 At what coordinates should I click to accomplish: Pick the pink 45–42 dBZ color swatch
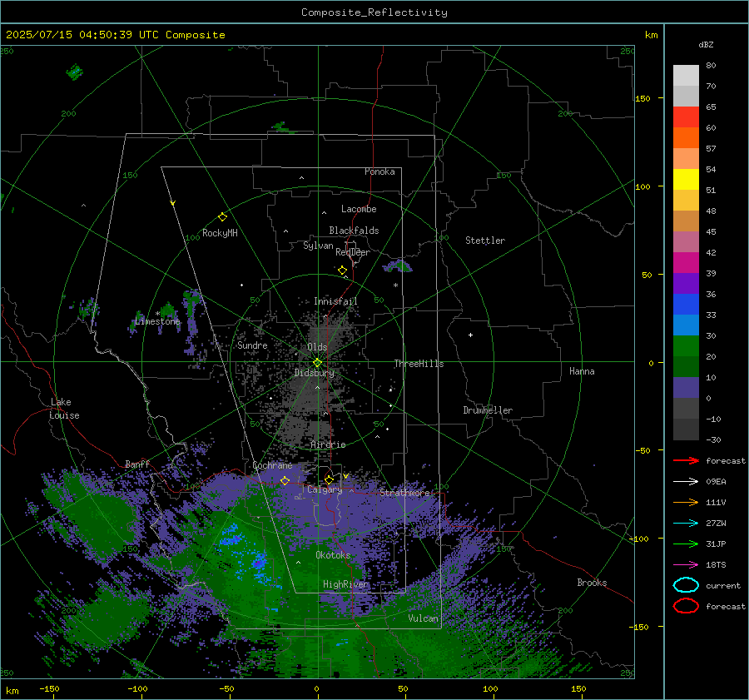[686, 242]
